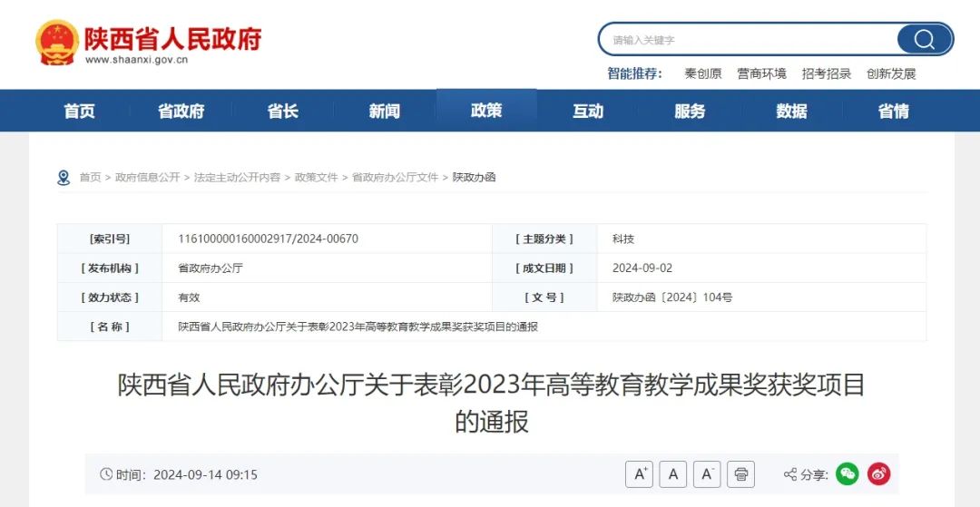980x507 pixels.
Task: Click the 招考招录 recommended link
Action: (x=827, y=73)
